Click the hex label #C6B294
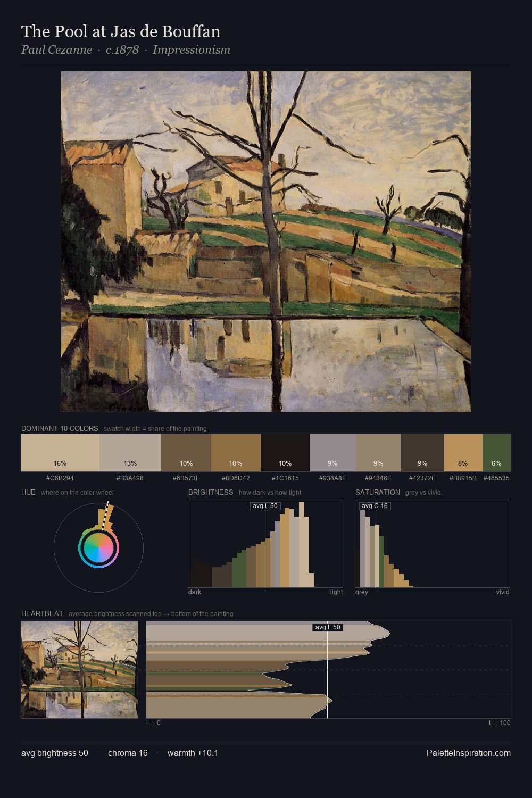The image size is (532, 798). (x=60, y=478)
